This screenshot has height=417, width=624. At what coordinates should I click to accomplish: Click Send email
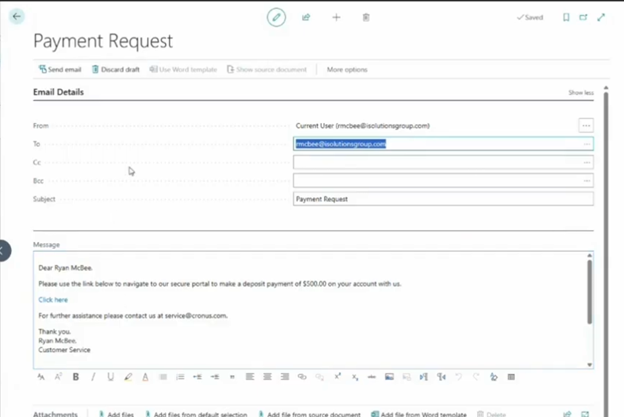pos(60,69)
